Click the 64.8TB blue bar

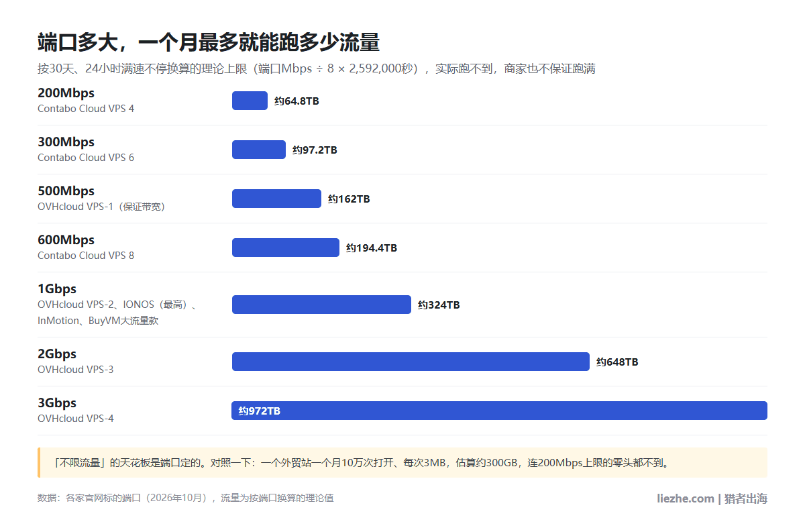point(250,101)
